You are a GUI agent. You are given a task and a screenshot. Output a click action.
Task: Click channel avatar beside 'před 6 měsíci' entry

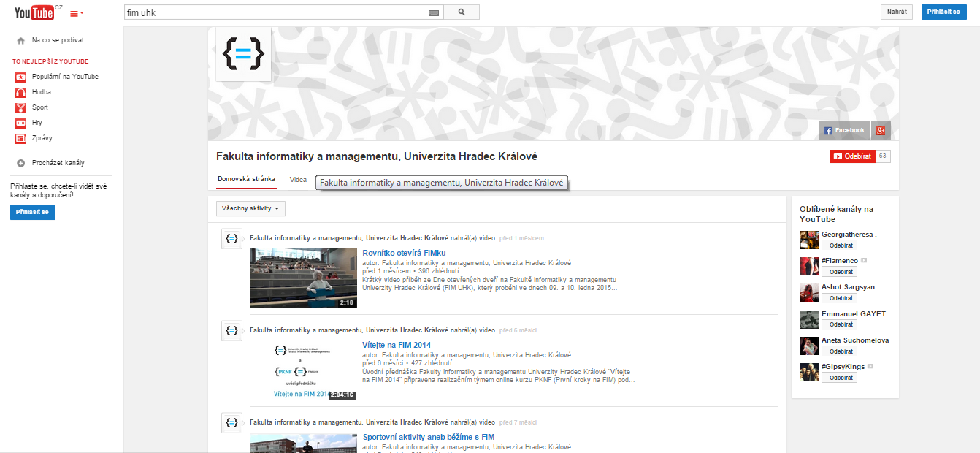[231, 330]
